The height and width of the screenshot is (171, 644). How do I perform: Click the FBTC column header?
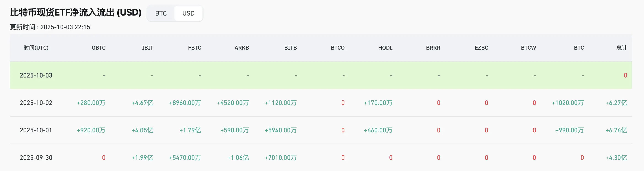pyautogui.click(x=194, y=48)
